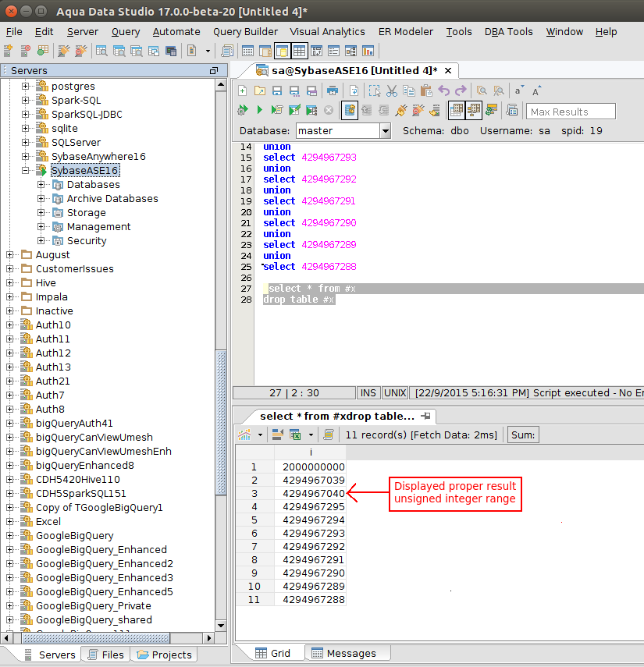
Task: Open the export dropdown arrow in results toolbar
Action: [x=311, y=435]
